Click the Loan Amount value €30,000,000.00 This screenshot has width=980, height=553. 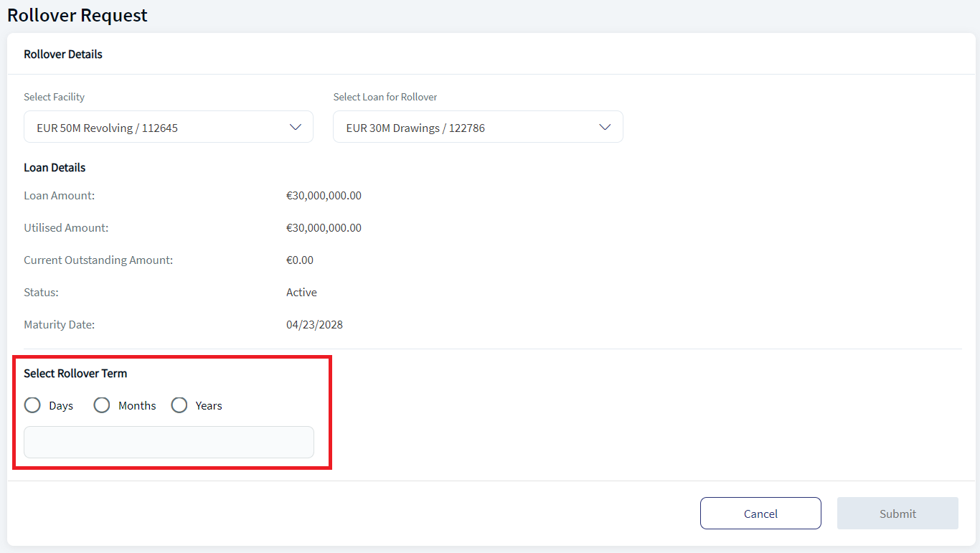click(x=324, y=195)
